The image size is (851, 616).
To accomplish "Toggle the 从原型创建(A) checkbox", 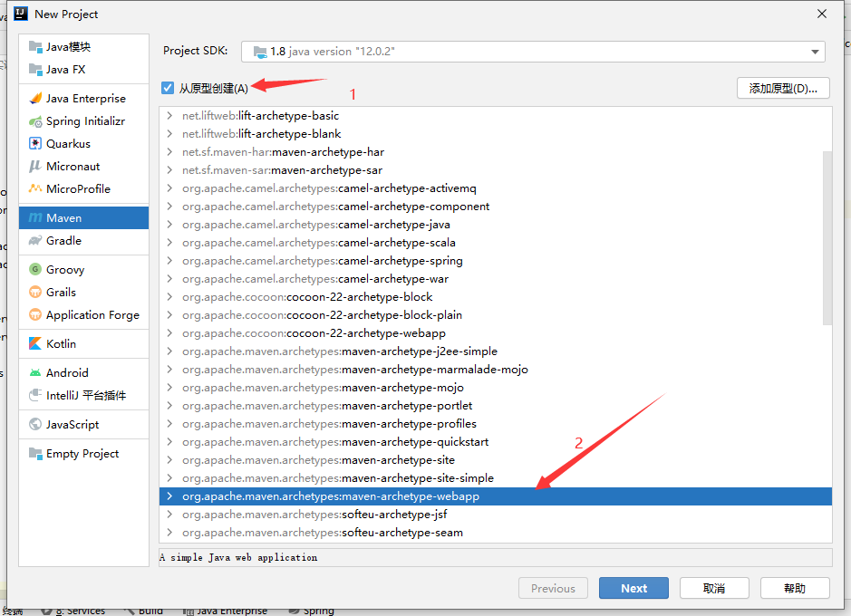I will [x=167, y=88].
